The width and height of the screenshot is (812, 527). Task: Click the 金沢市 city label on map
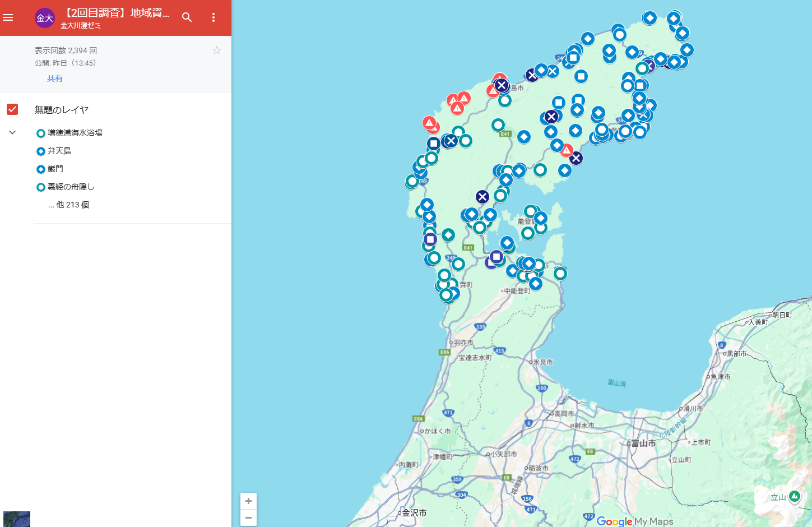pos(414,513)
